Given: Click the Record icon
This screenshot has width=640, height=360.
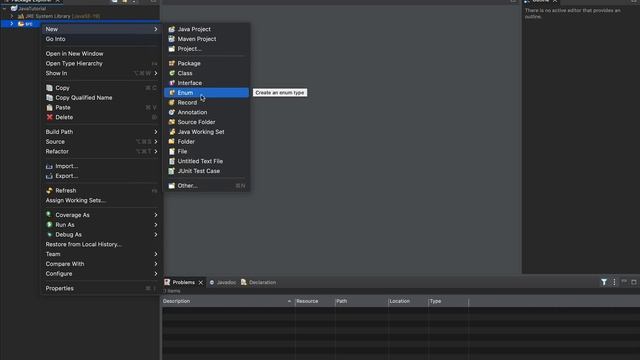Looking at the screenshot, I should [x=172, y=102].
